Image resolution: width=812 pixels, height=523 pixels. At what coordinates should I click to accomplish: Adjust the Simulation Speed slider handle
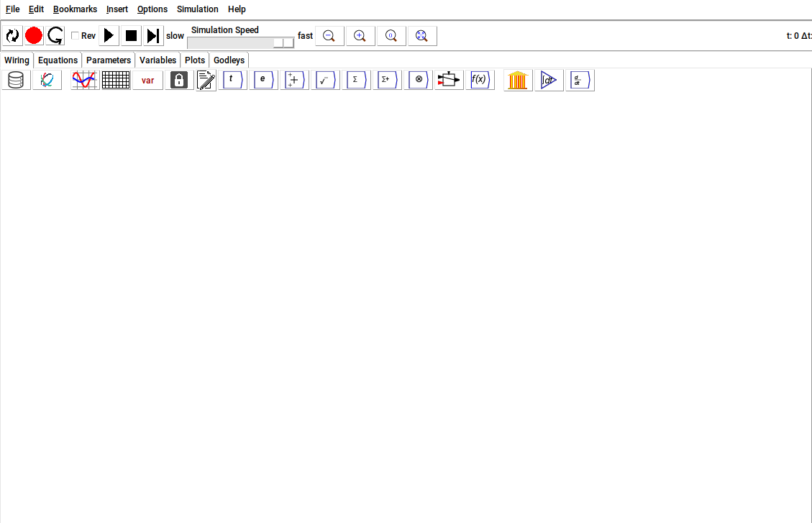(x=284, y=43)
